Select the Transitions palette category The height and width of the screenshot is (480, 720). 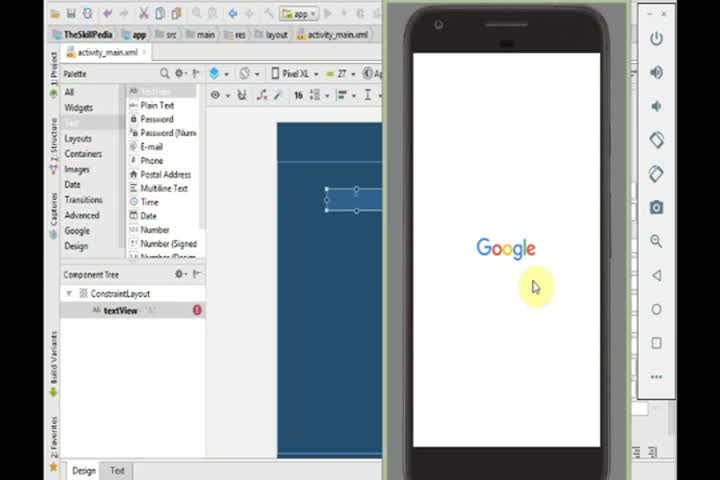[84, 200]
